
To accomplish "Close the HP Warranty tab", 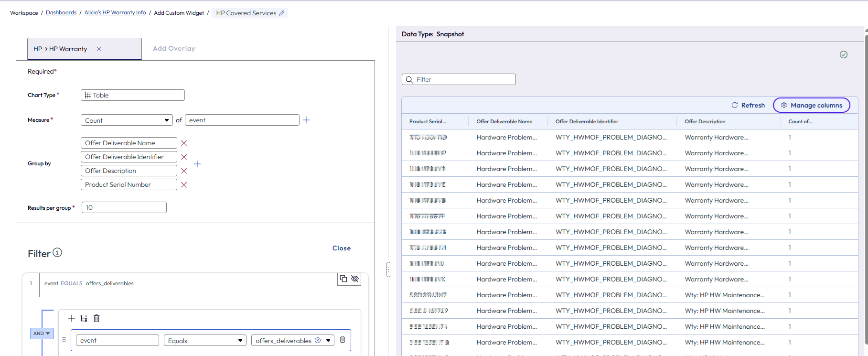I will click(x=99, y=49).
